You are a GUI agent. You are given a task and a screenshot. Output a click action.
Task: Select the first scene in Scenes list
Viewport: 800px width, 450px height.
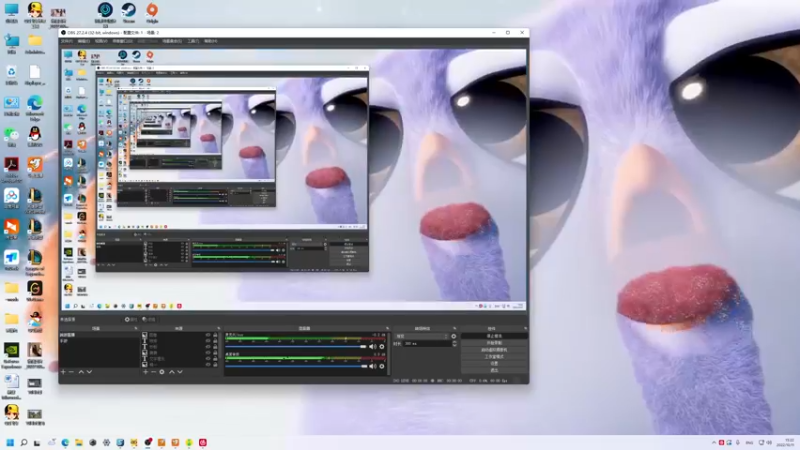[x=99, y=335]
